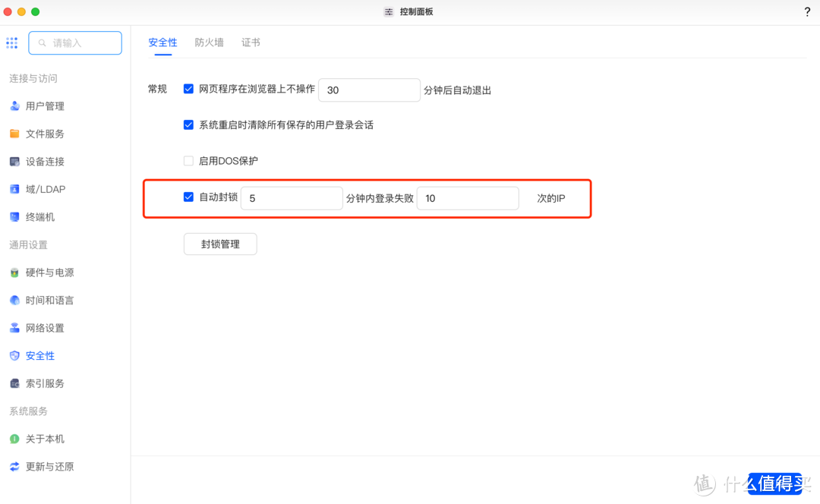Viewport: 820px width, 504px height.
Task: Uncheck the 自动封锁 option
Action: click(188, 197)
